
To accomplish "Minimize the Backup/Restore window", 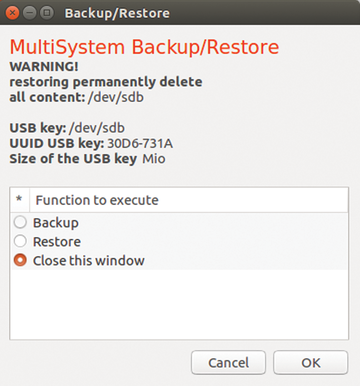I will point(30,13).
